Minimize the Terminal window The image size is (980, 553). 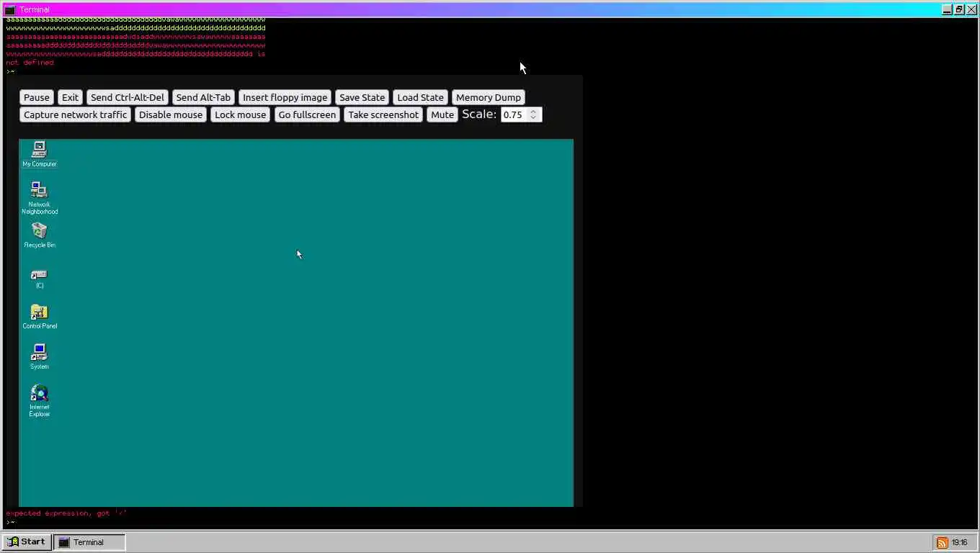[947, 10]
